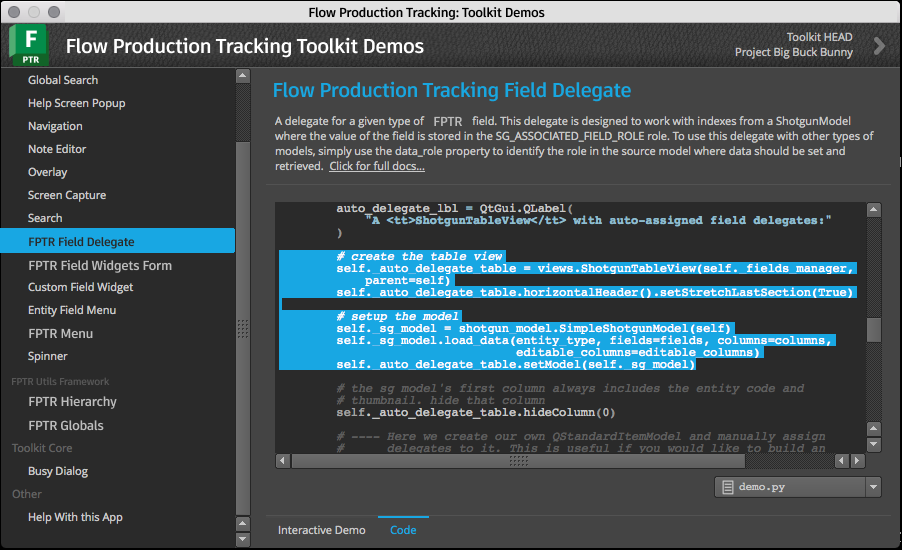This screenshot has width=902, height=550.
Task: Click the Flow Production Tracking Field Delegate heading
Action: (x=452, y=90)
